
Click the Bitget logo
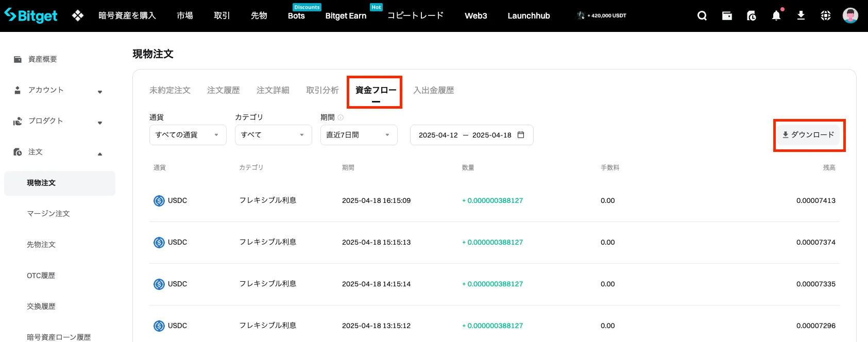pos(31,15)
